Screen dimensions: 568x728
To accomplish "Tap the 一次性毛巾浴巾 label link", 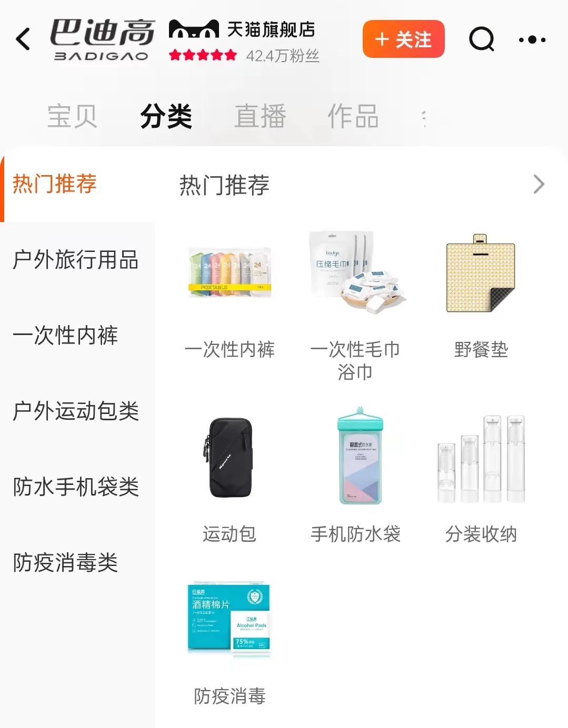I will 355,360.
